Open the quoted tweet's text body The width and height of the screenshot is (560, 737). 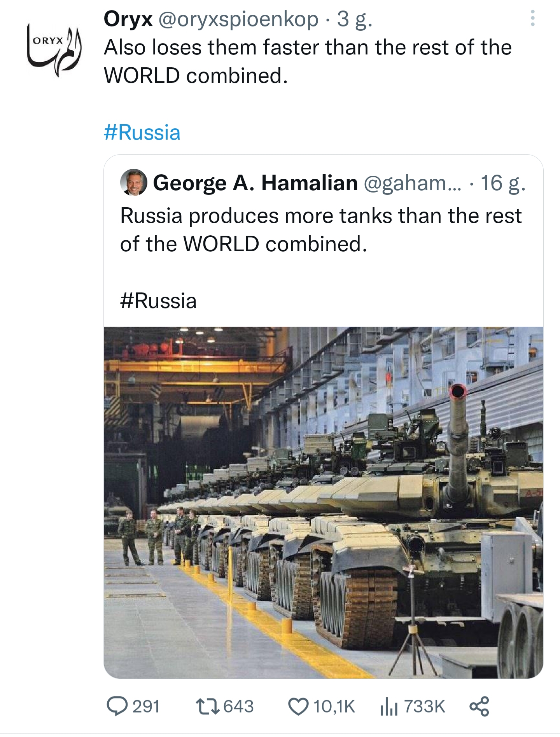[x=320, y=229]
